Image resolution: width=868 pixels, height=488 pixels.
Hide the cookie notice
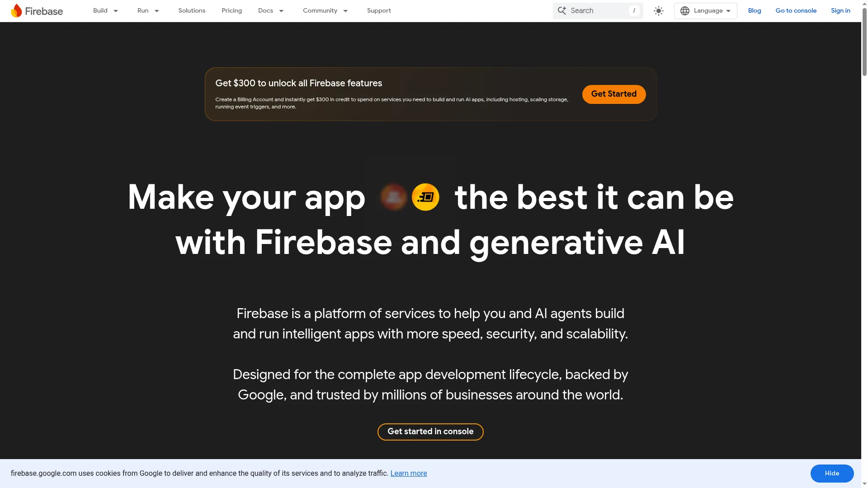(x=832, y=474)
